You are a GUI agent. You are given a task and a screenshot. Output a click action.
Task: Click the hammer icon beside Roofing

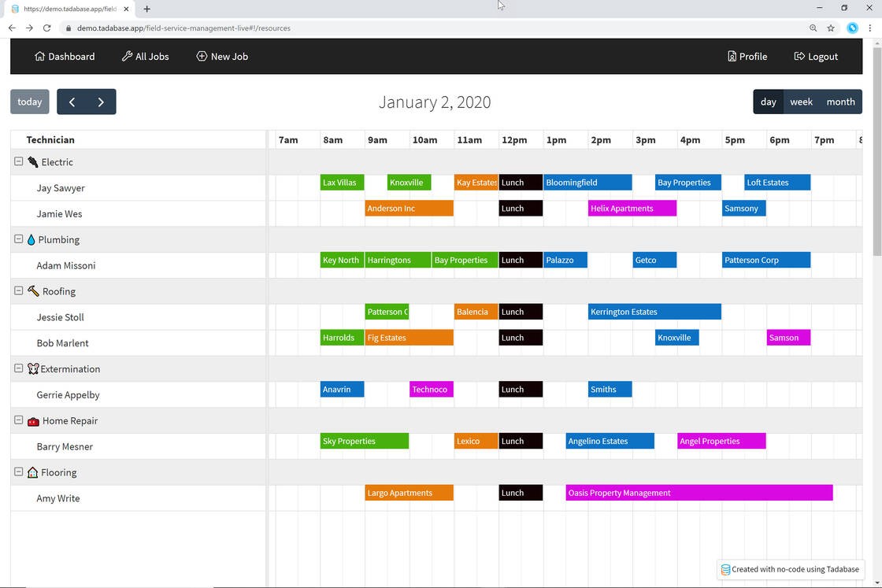coord(32,290)
